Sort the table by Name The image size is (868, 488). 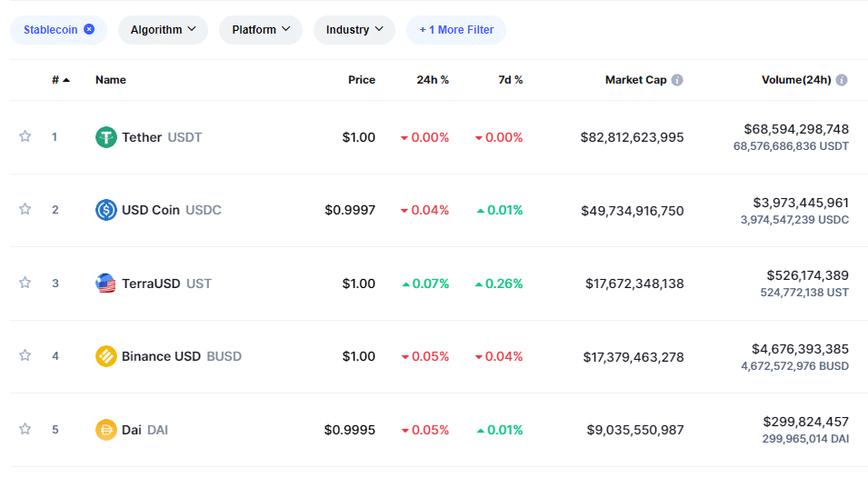click(x=111, y=80)
